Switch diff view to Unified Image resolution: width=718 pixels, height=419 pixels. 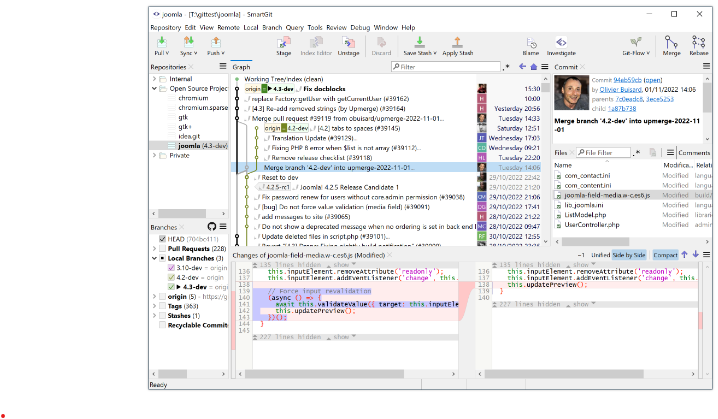pos(600,255)
